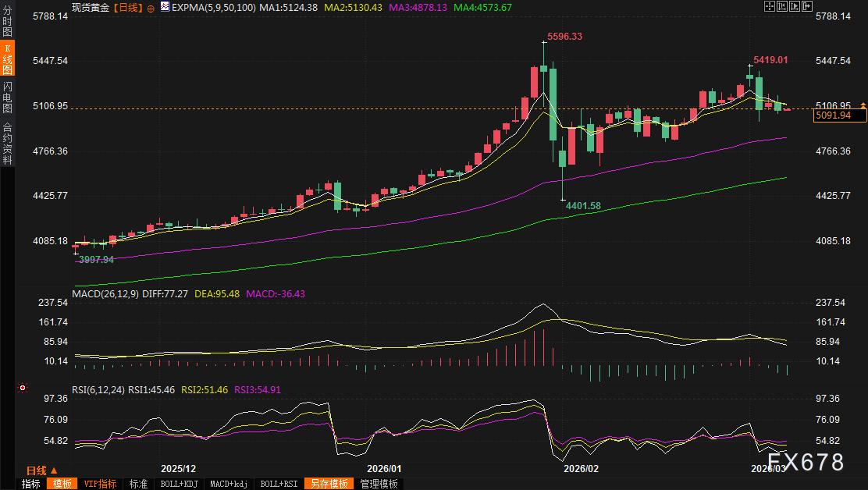Screen dimensions: 868x490
Task: Click the exit-panel arrow icon at top right
Action: point(808,6)
